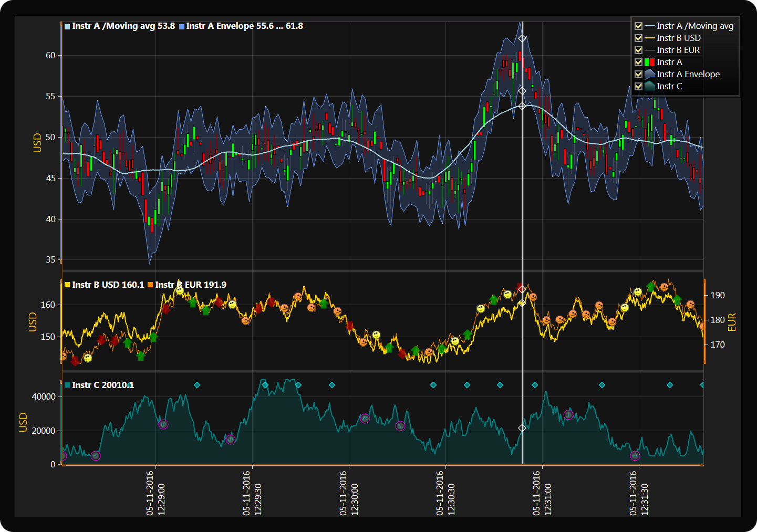Click the Instr C 20010.1 chart title

(102, 385)
